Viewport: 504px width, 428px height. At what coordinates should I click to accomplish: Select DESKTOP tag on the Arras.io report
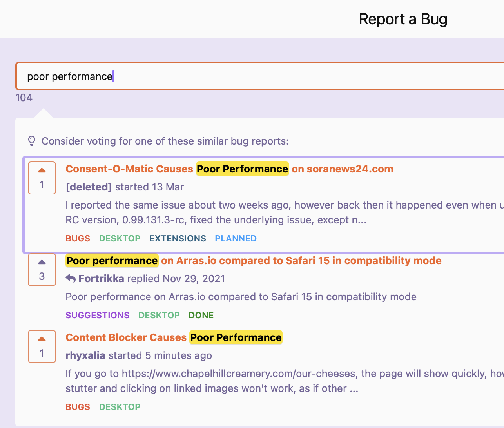pos(159,315)
